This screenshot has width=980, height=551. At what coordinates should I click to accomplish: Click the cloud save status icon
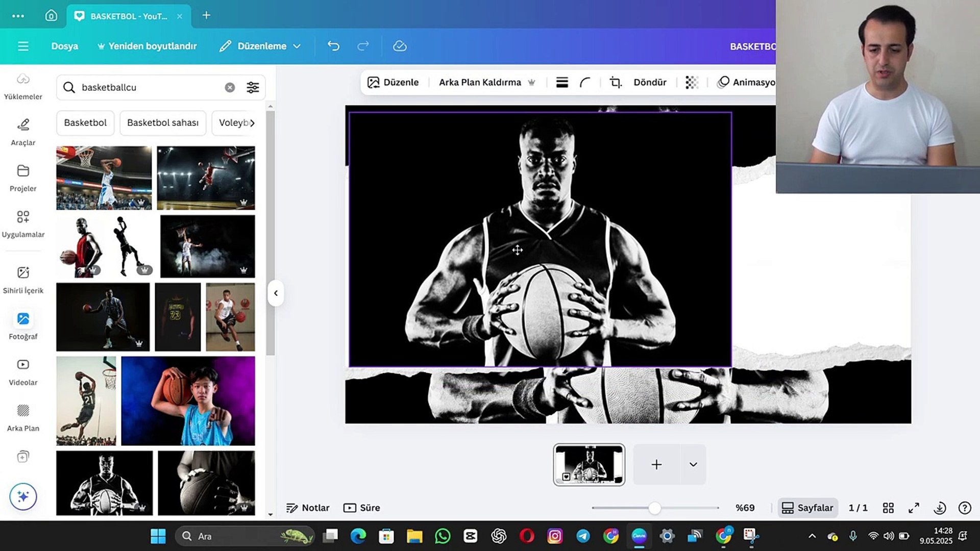[400, 46]
